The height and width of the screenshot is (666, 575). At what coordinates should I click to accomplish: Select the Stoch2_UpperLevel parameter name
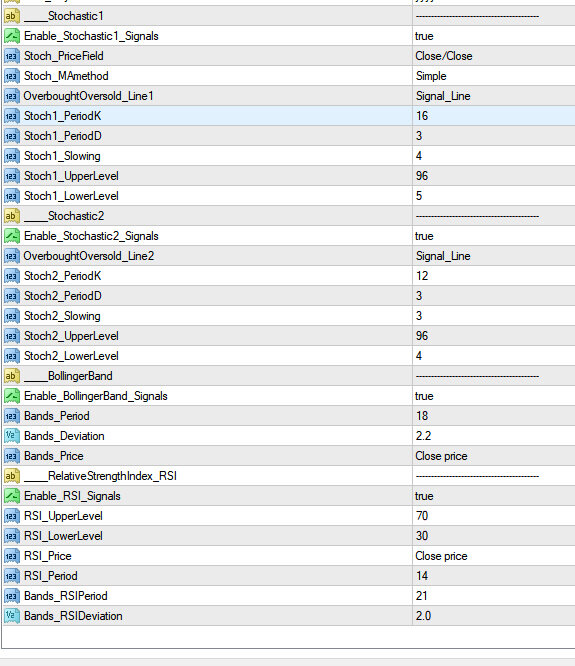click(71, 336)
